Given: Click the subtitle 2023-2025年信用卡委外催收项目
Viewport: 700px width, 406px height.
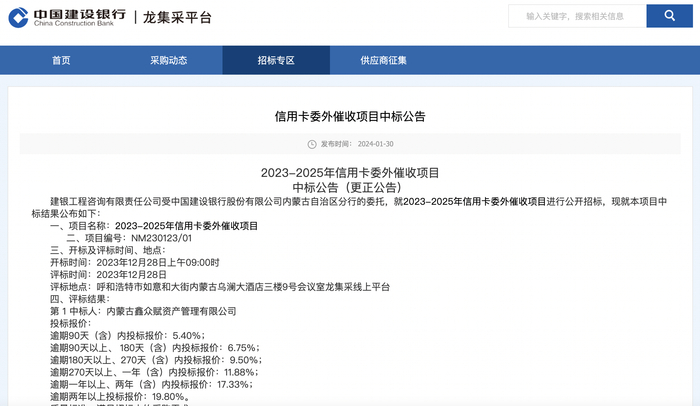Looking at the screenshot, I should (350, 173).
